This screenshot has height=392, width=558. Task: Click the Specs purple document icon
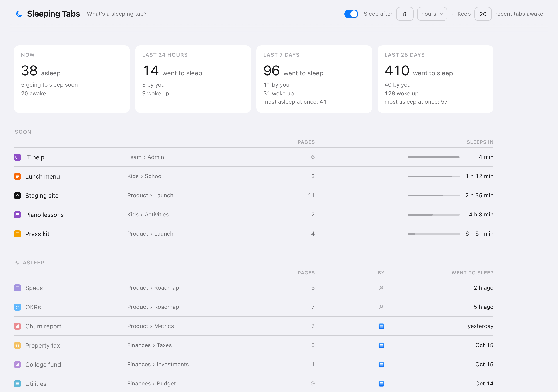[x=17, y=288]
